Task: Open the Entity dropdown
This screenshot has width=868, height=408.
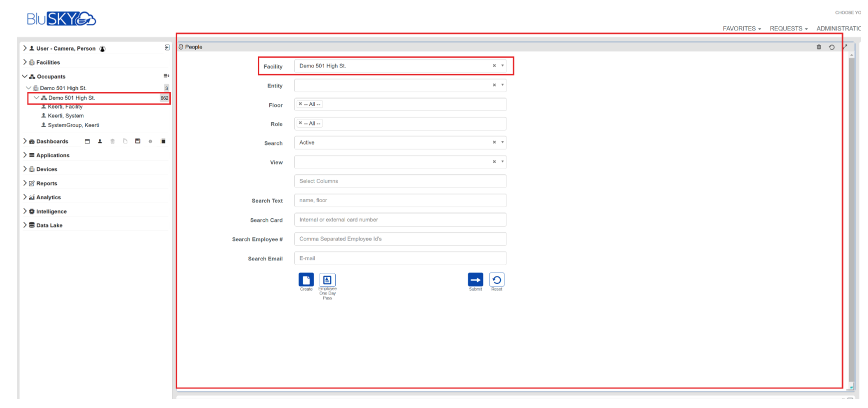Action: point(502,85)
